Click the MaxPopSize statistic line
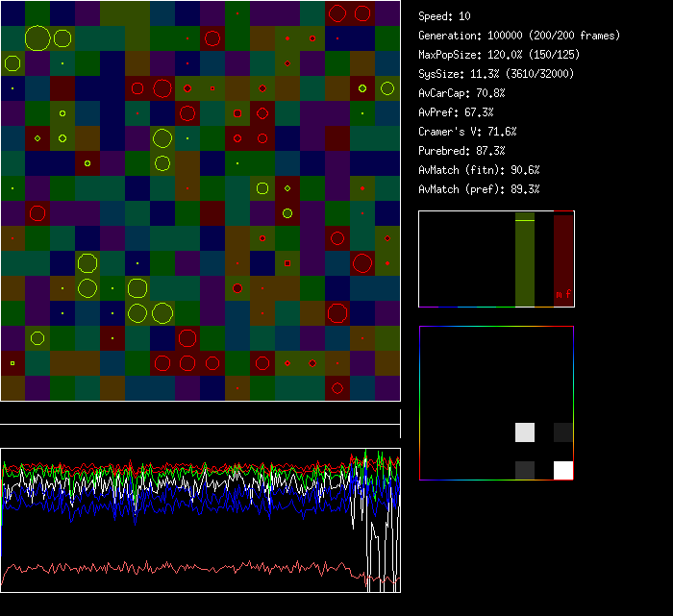 pyautogui.click(x=507, y=55)
